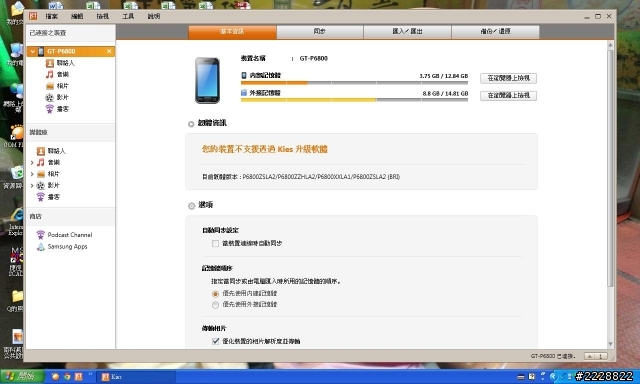Click the scrollbar up arrow
This screenshot has width=640, height=384.
[x=611, y=45]
